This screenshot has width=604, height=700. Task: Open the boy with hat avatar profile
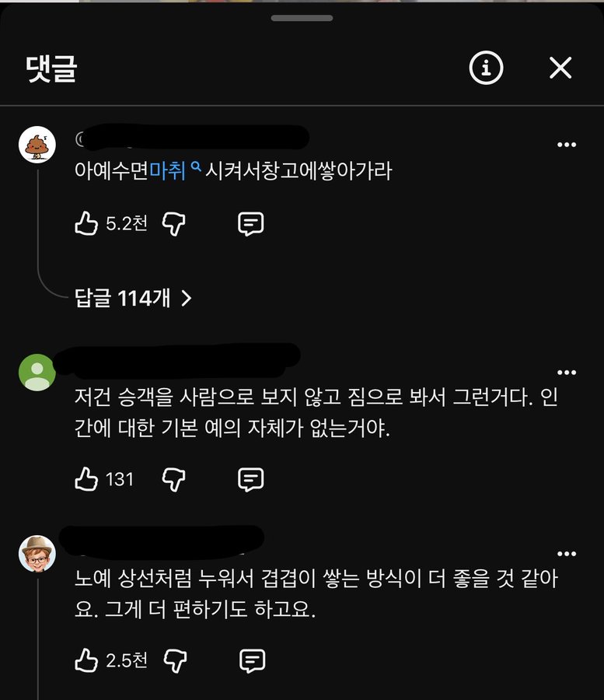[37, 554]
